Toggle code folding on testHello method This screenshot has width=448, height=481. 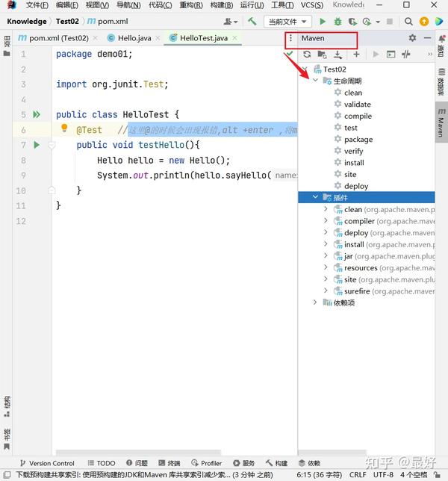point(52,145)
